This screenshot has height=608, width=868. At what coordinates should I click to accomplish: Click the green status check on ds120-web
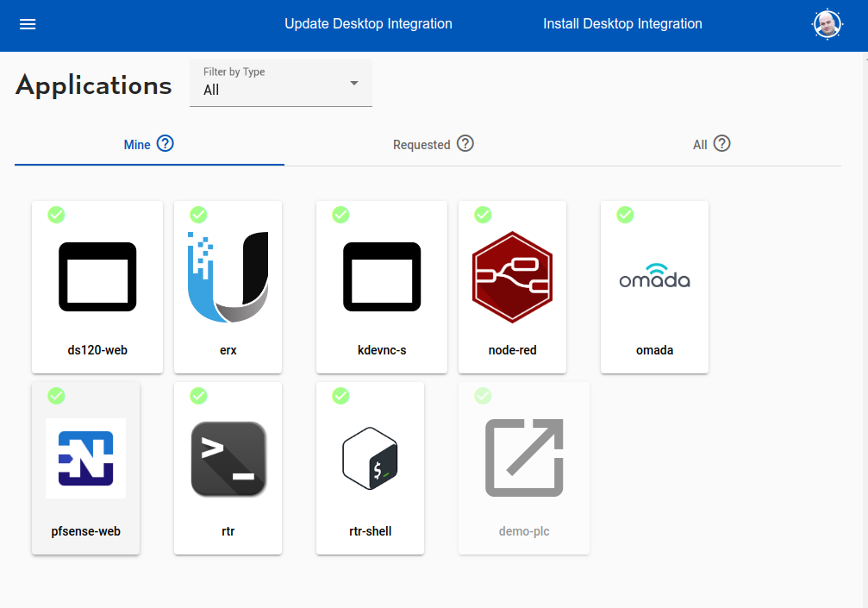coord(56,215)
